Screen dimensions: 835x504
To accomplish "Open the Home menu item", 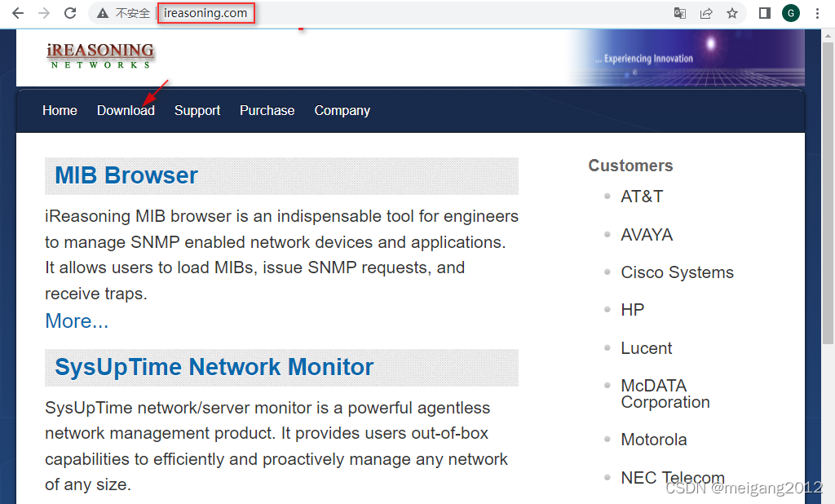I will [x=60, y=110].
